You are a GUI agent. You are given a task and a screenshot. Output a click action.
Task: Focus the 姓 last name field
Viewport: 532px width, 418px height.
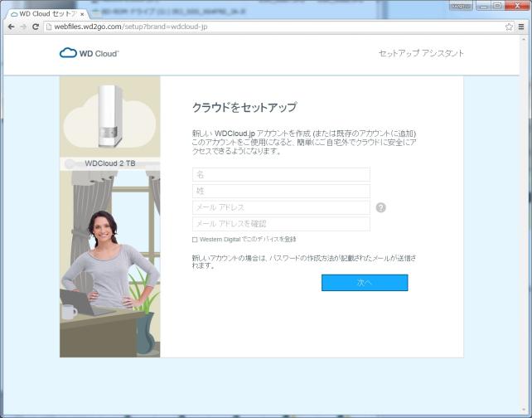pyautogui.click(x=281, y=192)
